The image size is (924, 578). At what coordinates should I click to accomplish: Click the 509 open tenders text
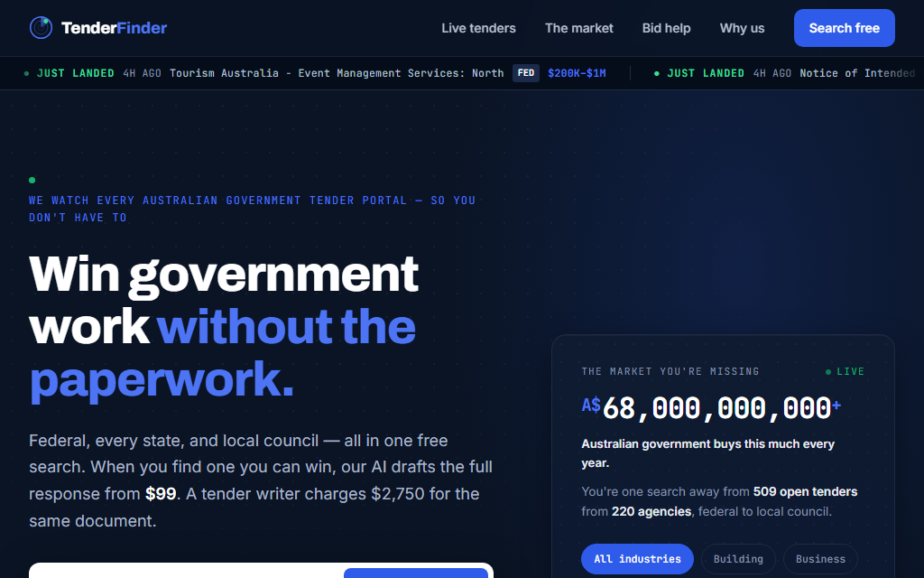click(x=805, y=491)
